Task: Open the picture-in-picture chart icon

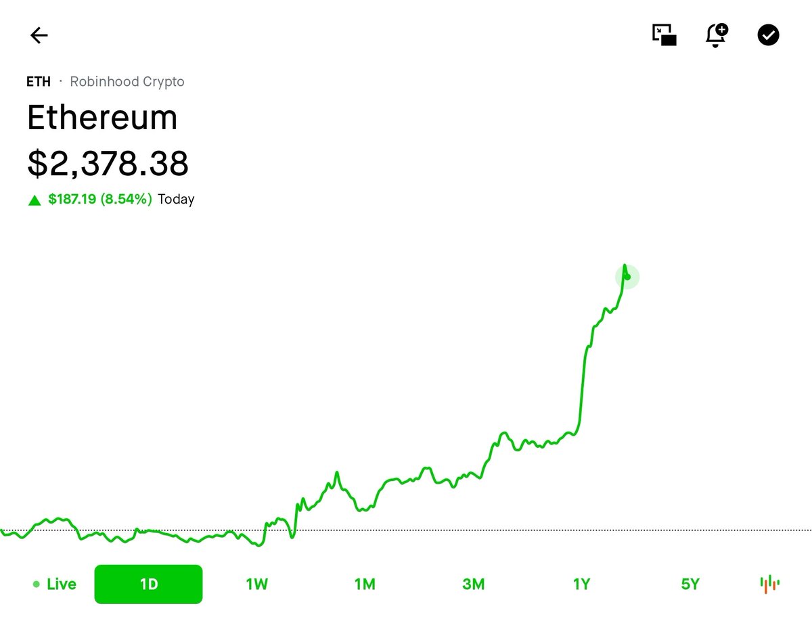Action: pyautogui.click(x=664, y=34)
